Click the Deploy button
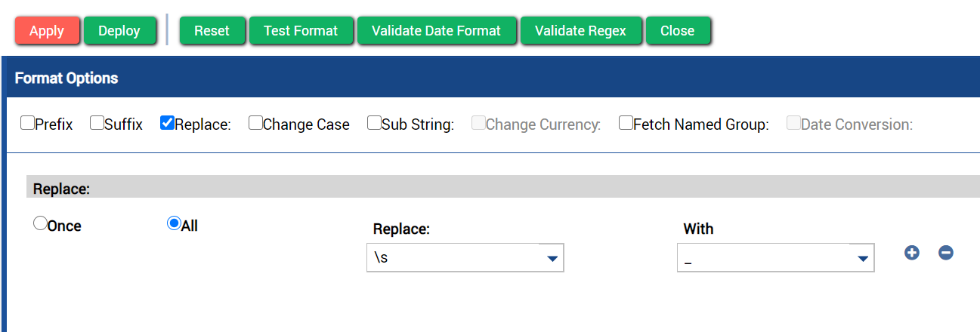This screenshot has height=332, width=980. [x=119, y=31]
